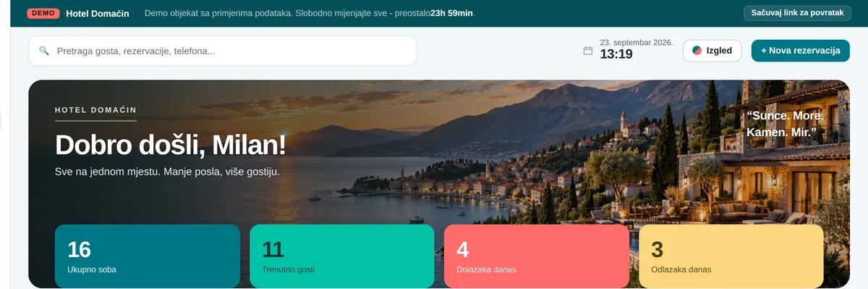This screenshot has width=868, height=289.
Task: Click the quote Sunce. More. Kamen. Mir.
Action: (x=785, y=124)
